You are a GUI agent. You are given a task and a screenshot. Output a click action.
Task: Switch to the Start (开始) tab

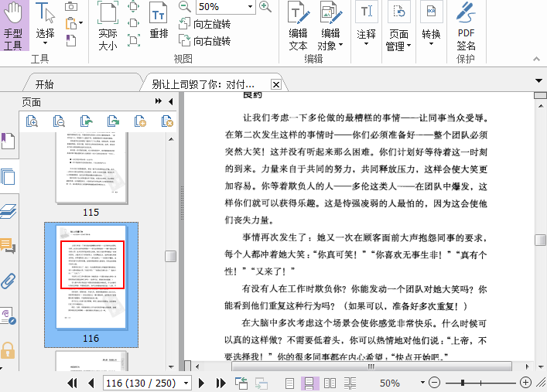pos(44,84)
